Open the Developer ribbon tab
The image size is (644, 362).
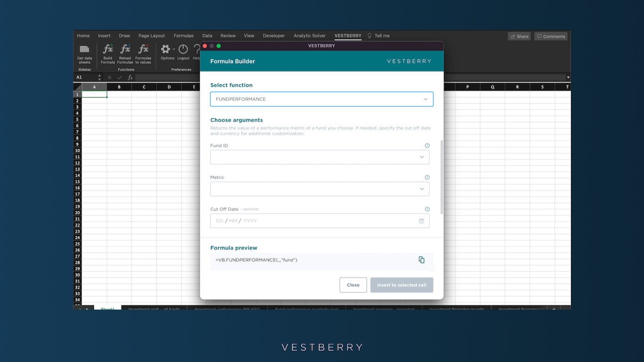(x=274, y=36)
